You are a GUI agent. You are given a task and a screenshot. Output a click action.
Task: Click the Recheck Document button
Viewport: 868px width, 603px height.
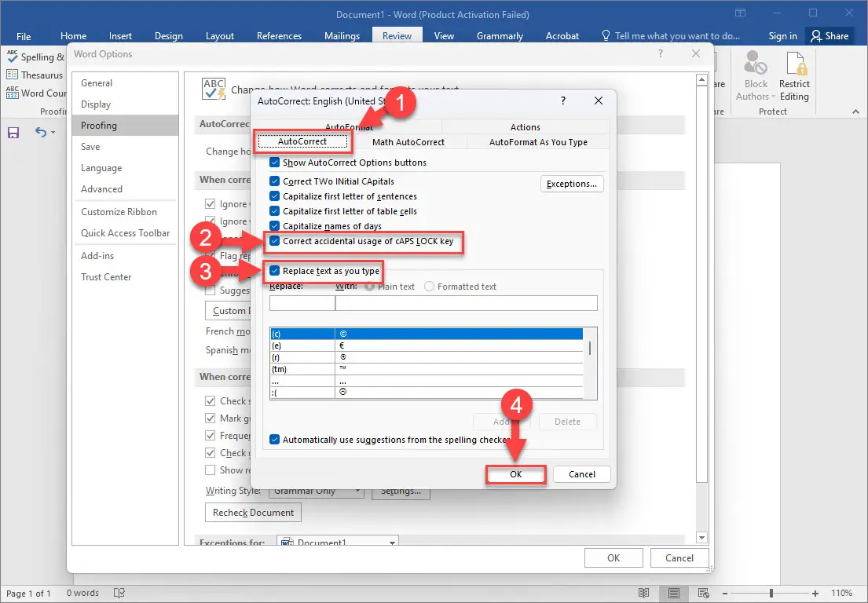tap(254, 513)
